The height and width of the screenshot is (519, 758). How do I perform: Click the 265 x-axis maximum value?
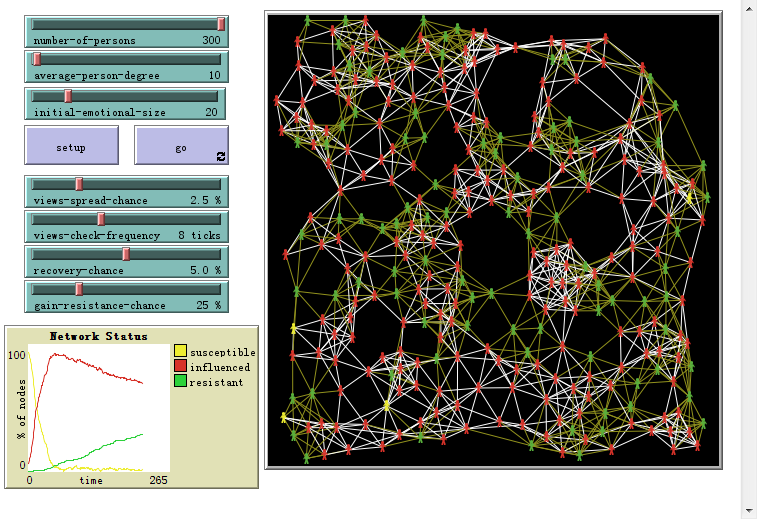157,481
